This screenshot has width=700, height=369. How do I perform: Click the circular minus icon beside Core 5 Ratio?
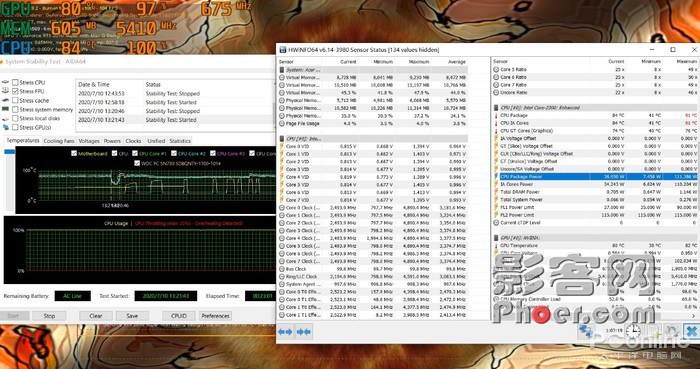(496, 70)
